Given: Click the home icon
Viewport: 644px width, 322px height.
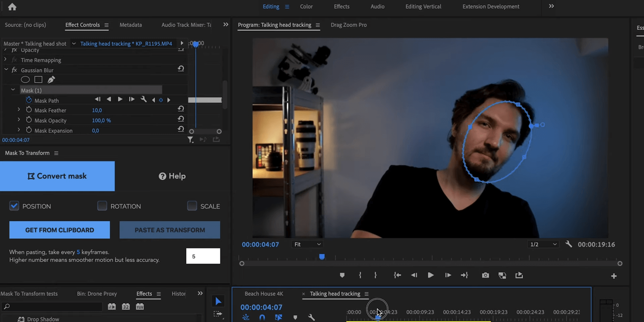Looking at the screenshot, I should [x=12, y=7].
